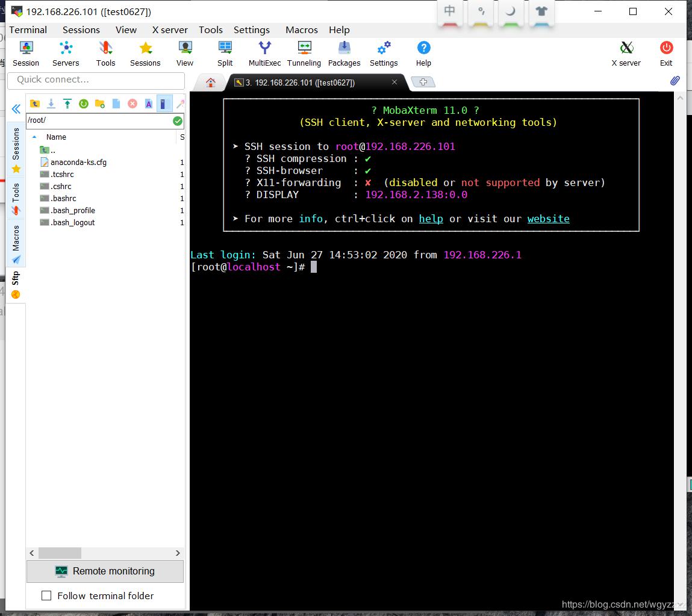Delete selected SFTP file
The width and height of the screenshot is (692, 616).
coord(132,104)
